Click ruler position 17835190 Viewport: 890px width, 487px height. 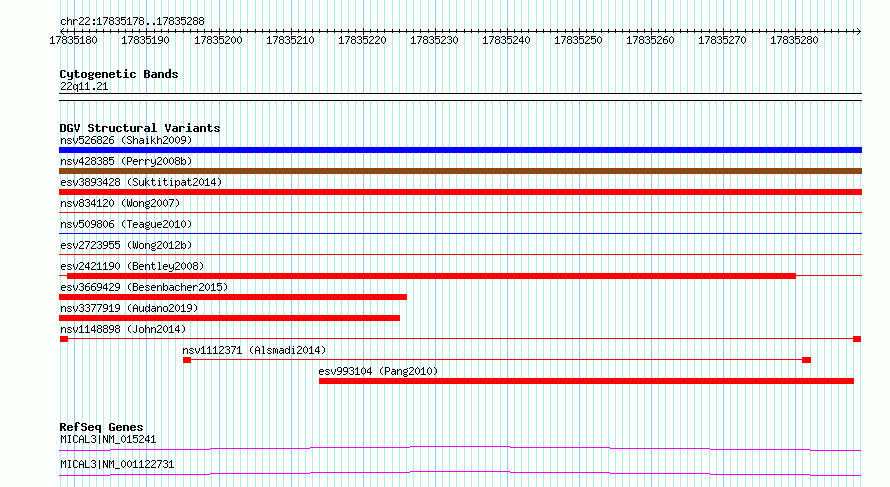point(145,40)
